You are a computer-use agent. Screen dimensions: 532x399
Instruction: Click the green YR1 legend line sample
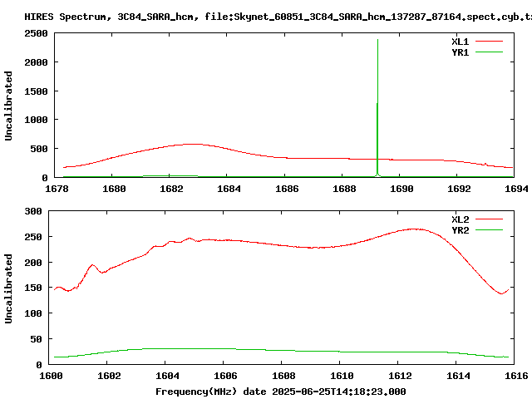coord(489,52)
